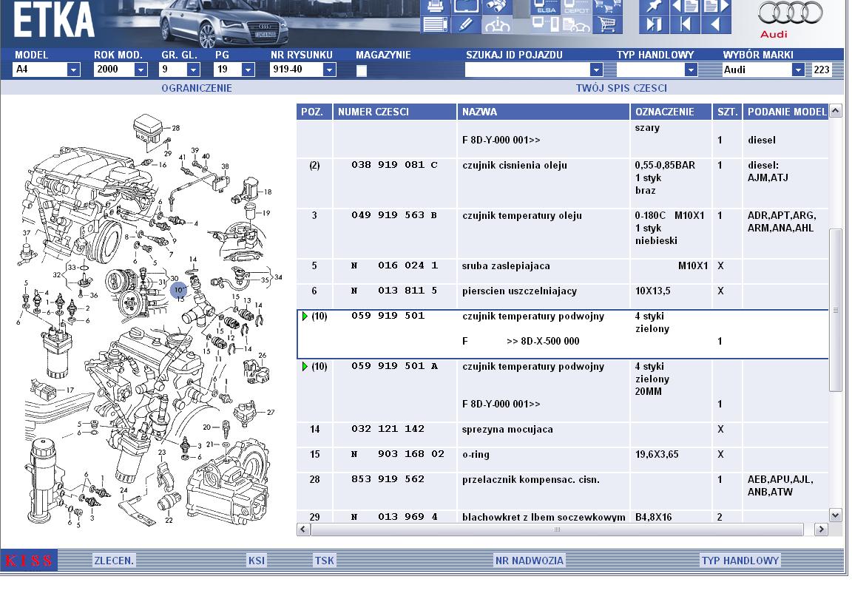Select part number 038 919 081 C

pos(394,165)
